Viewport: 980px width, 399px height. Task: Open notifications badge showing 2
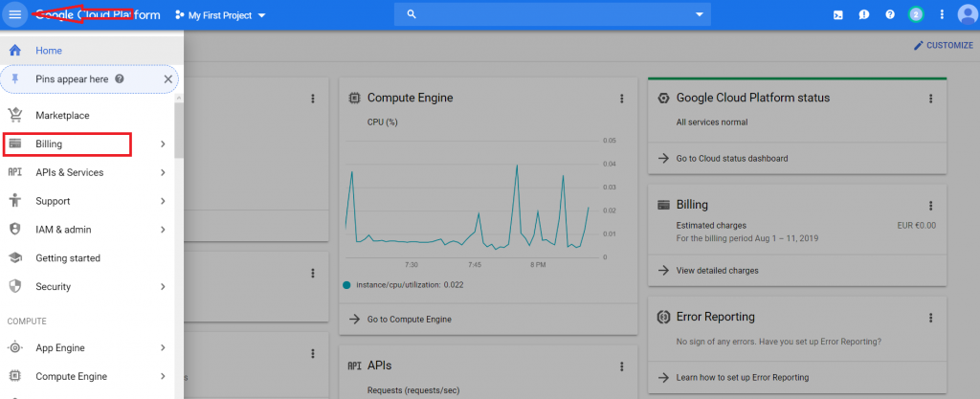916,15
